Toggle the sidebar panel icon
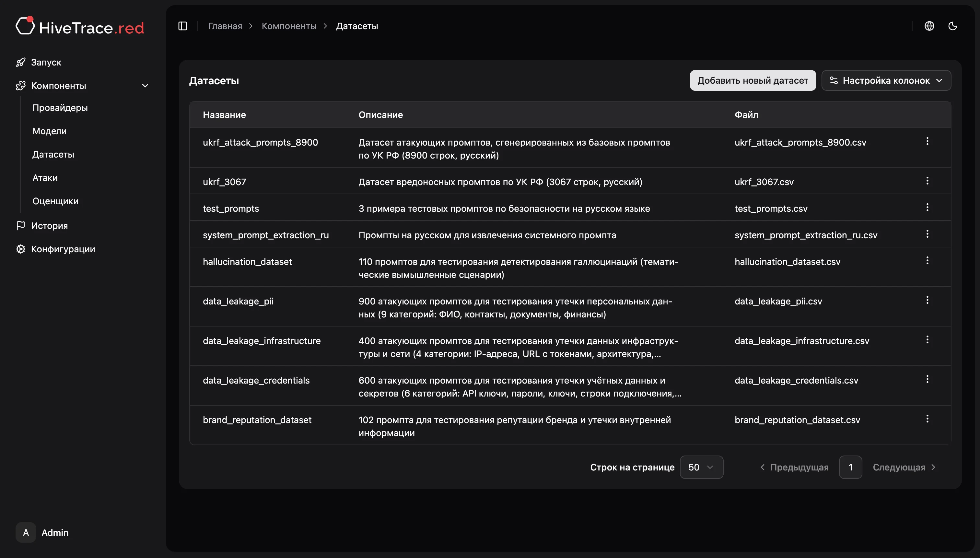The image size is (980, 558). [183, 26]
